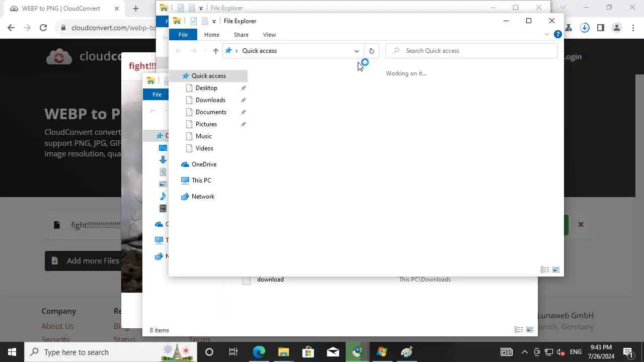Click the New folder icon in front File Explorer title bar
Image resolution: width=644 pixels, height=362 pixels.
pos(205,21)
